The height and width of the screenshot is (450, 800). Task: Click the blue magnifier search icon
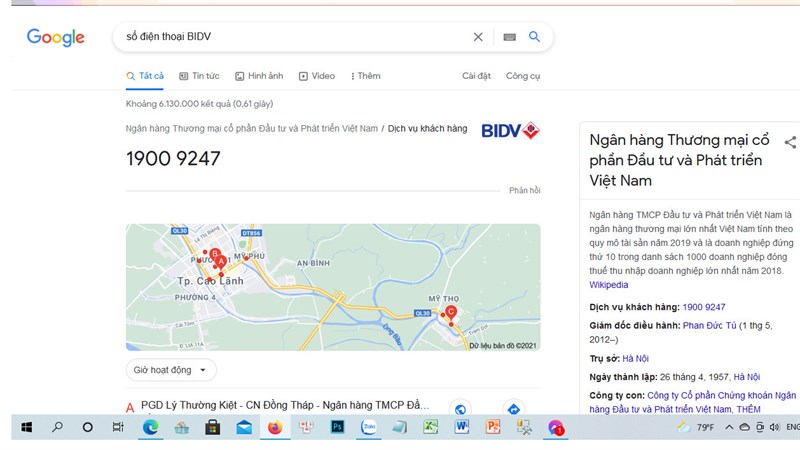click(x=534, y=36)
